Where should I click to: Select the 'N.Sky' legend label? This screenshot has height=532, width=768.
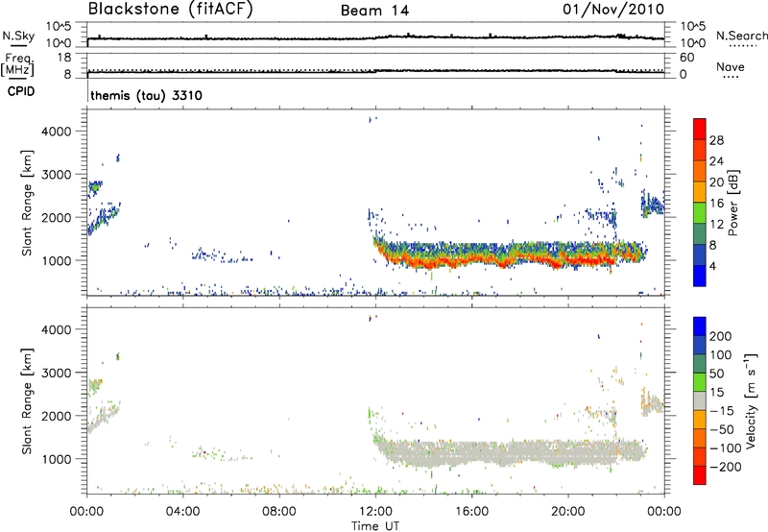(18, 36)
